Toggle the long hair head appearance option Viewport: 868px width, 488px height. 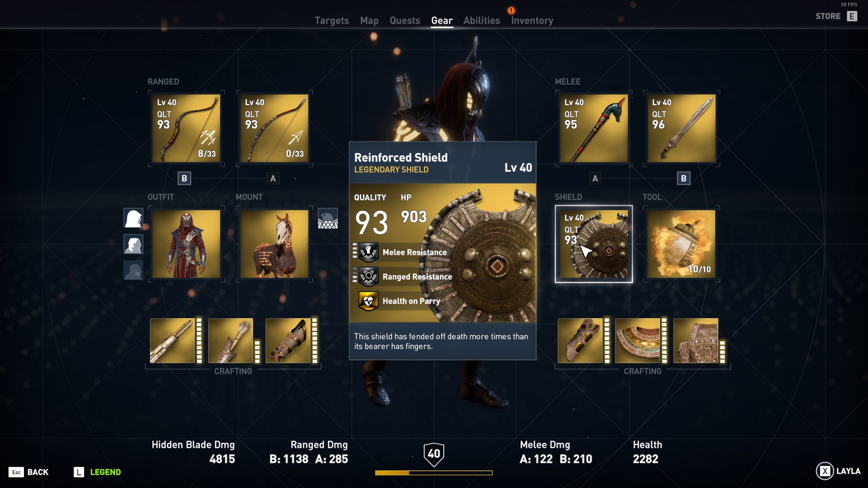click(x=133, y=244)
